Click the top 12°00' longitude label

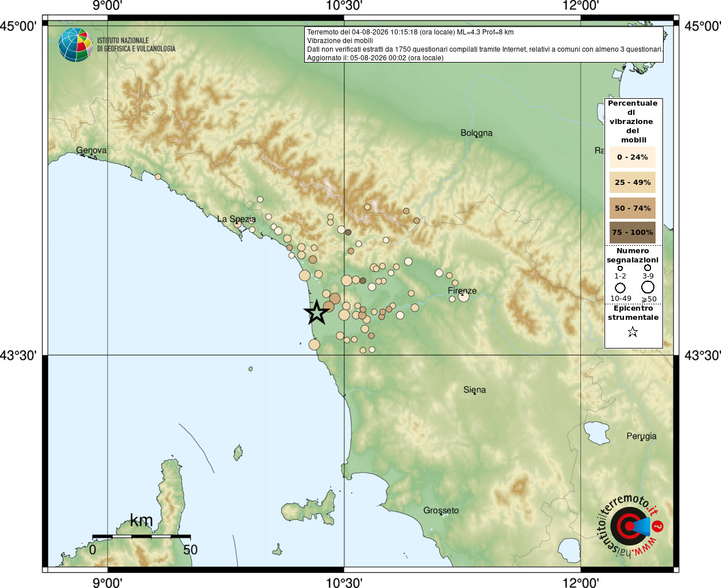pyautogui.click(x=581, y=6)
